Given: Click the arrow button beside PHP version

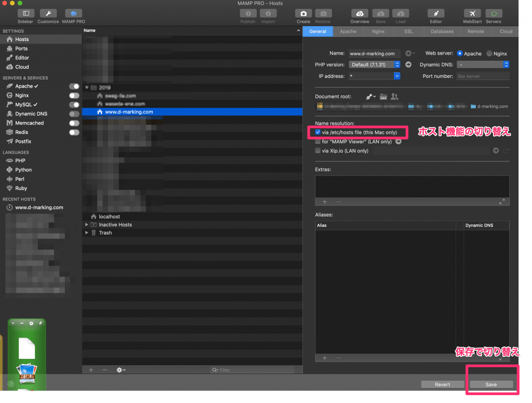Looking at the screenshot, I should point(408,64).
